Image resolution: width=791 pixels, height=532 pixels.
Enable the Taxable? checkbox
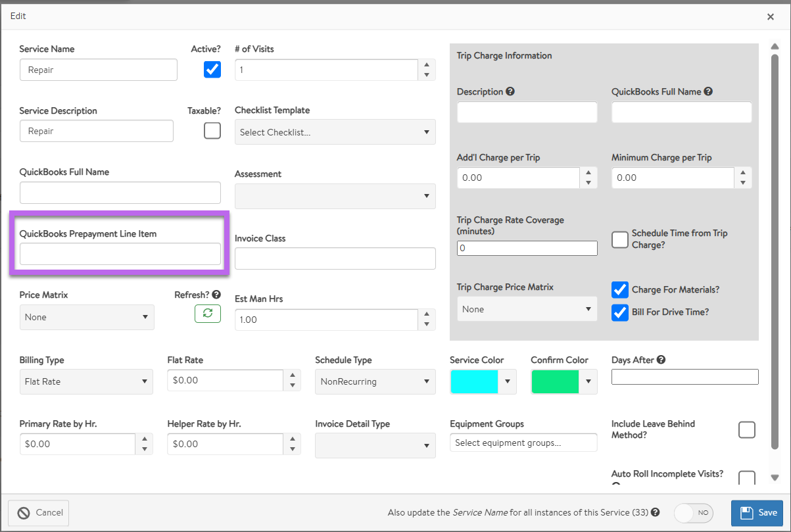click(212, 131)
